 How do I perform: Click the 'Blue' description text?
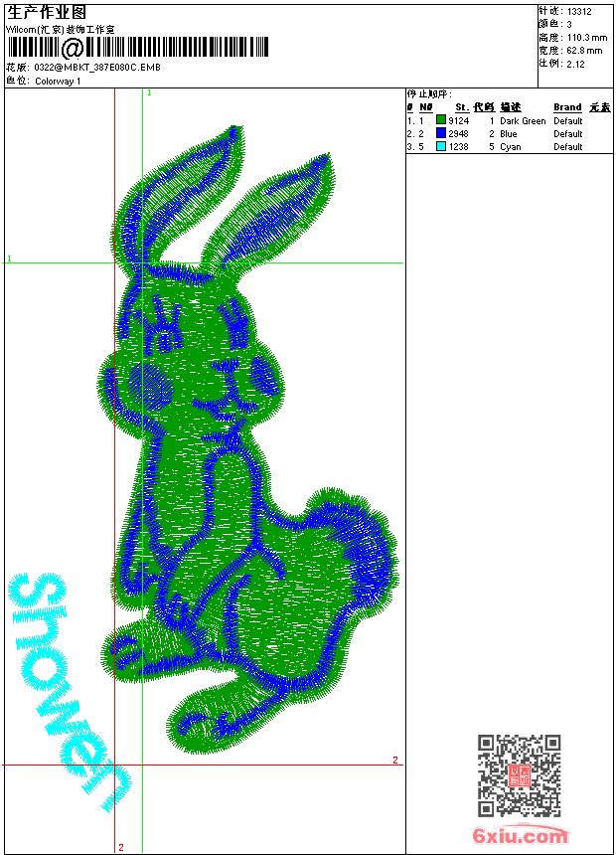point(508,133)
